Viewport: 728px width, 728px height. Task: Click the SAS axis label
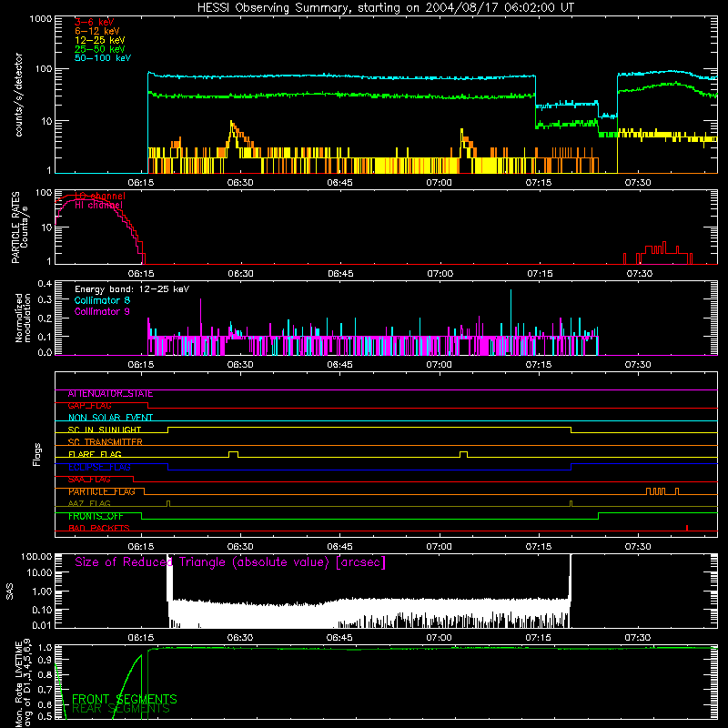tap(10, 591)
